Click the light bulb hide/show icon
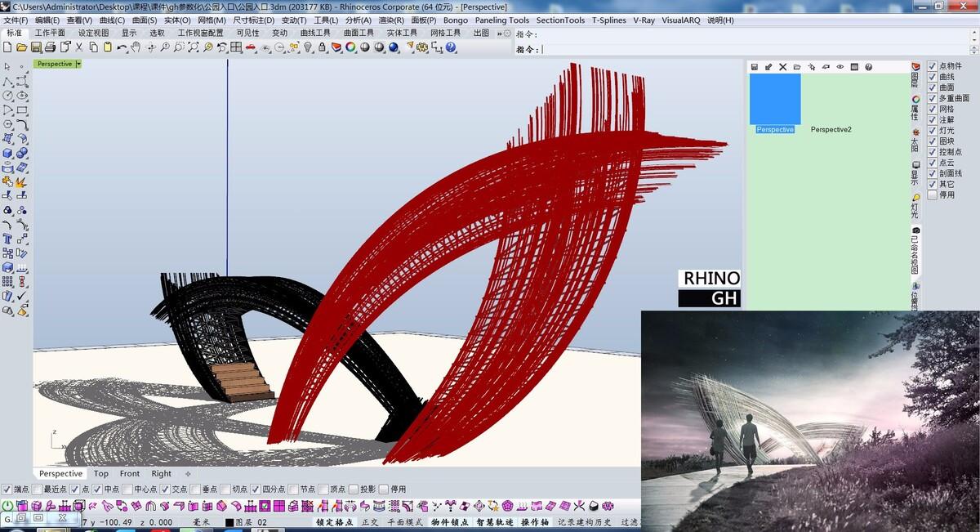 tap(308, 47)
